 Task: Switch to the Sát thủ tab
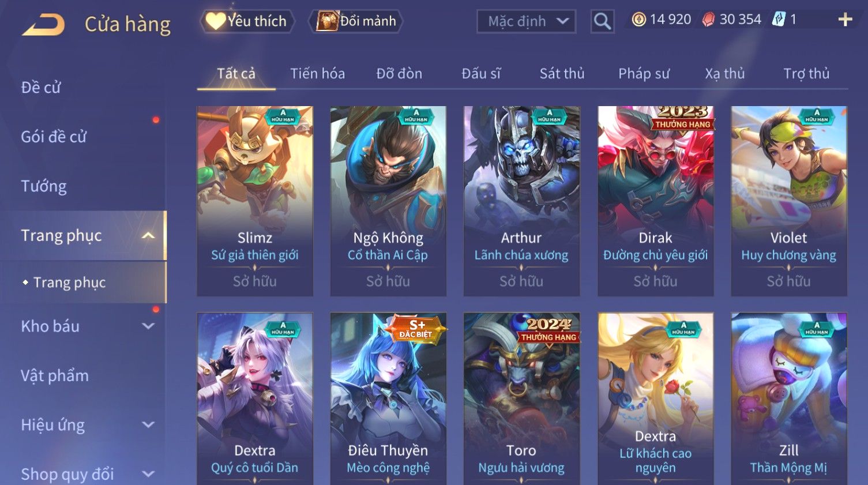pos(562,73)
